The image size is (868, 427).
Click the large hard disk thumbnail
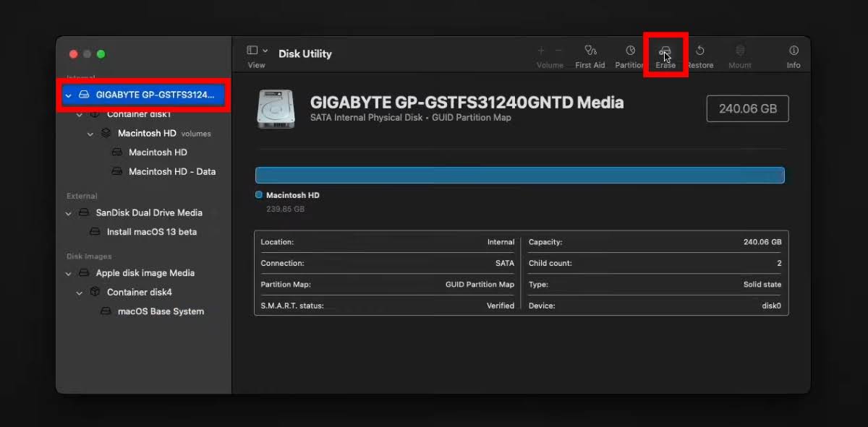click(276, 109)
